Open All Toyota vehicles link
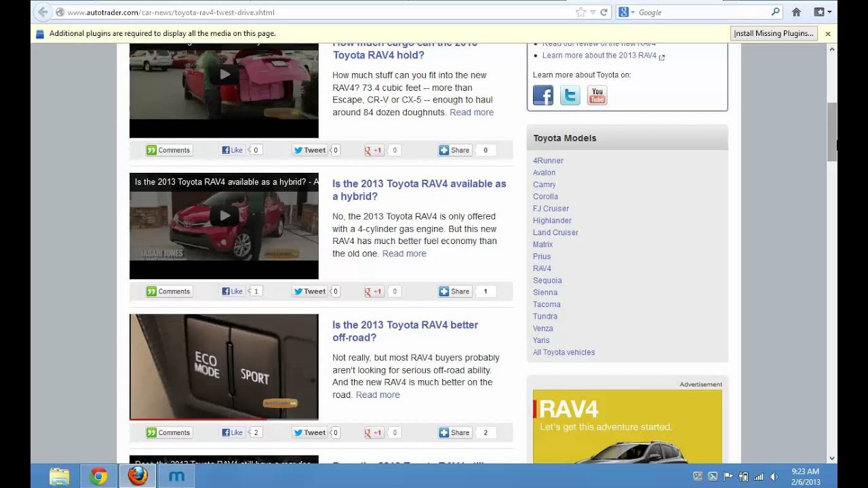 pyautogui.click(x=564, y=352)
